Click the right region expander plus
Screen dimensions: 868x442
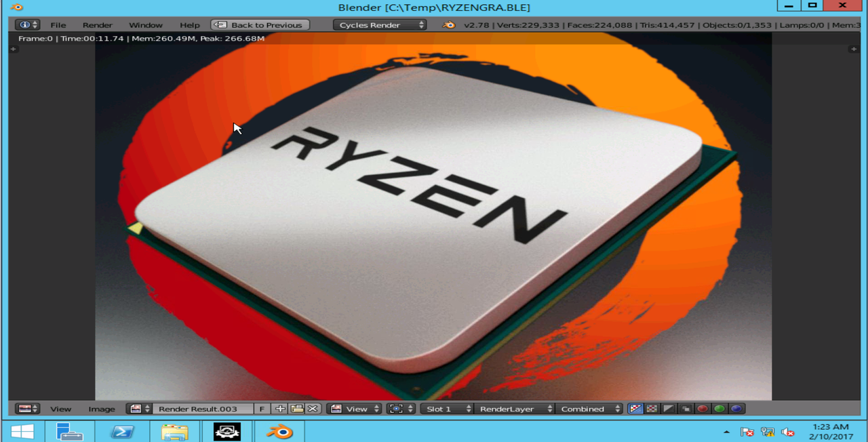(x=854, y=49)
